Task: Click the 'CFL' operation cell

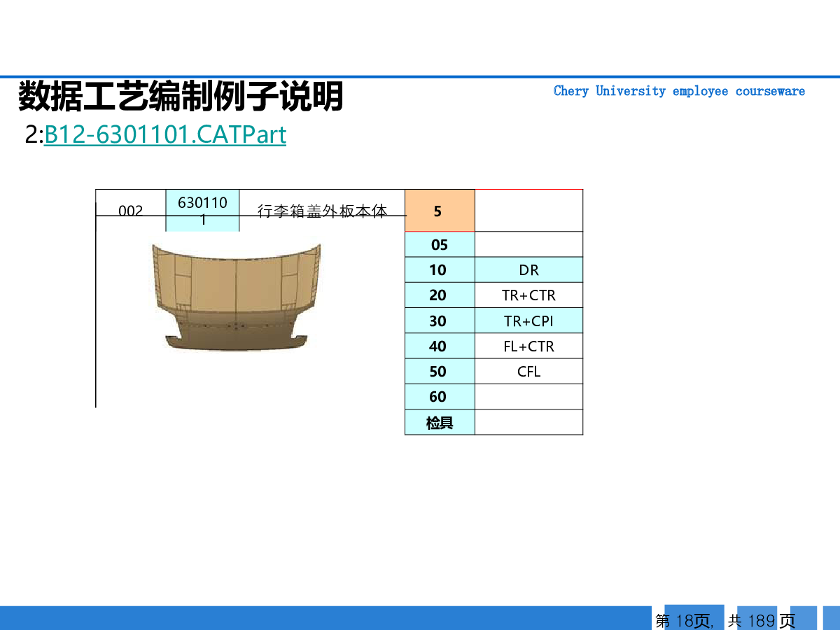Action: tap(528, 371)
